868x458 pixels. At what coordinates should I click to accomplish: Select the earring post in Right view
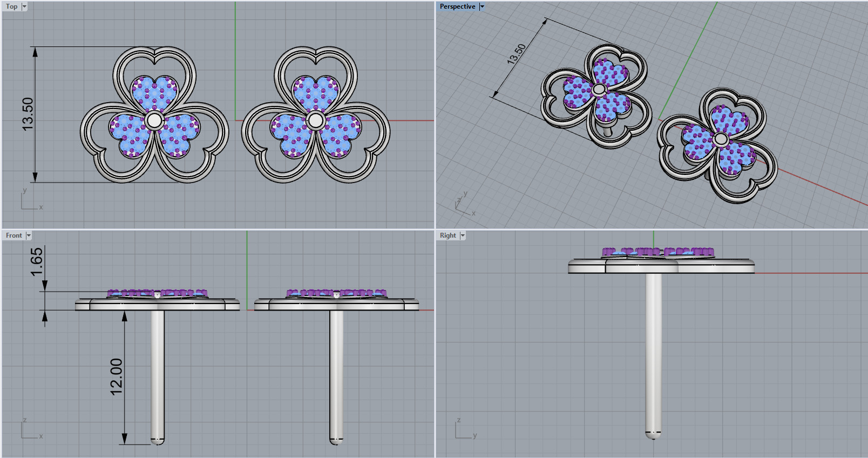pyautogui.click(x=654, y=355)
